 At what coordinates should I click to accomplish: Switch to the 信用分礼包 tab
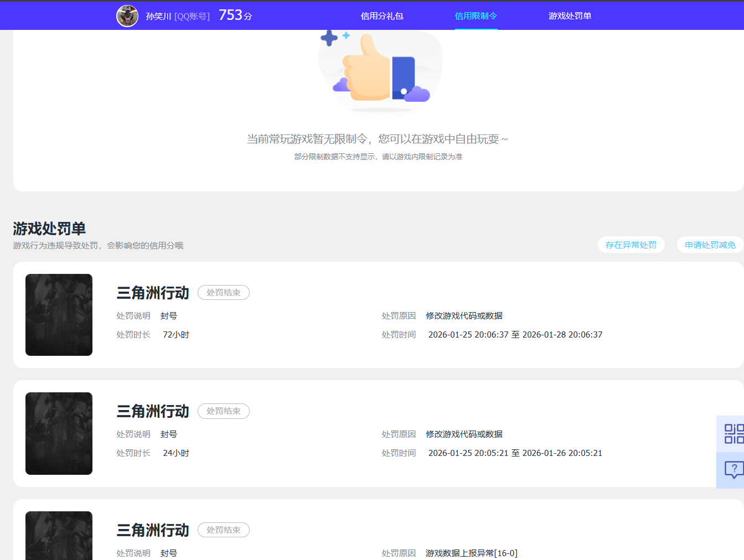coord(382,15)
